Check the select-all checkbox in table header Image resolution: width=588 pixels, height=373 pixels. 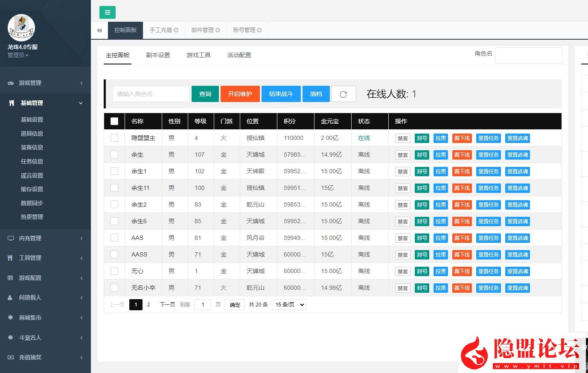tap(114, 121)
